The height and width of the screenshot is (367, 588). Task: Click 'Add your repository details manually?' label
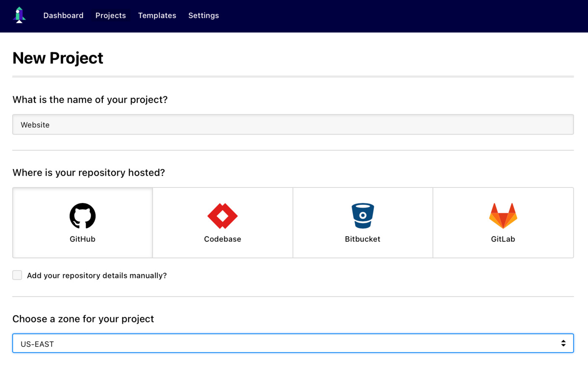point(97,275)
